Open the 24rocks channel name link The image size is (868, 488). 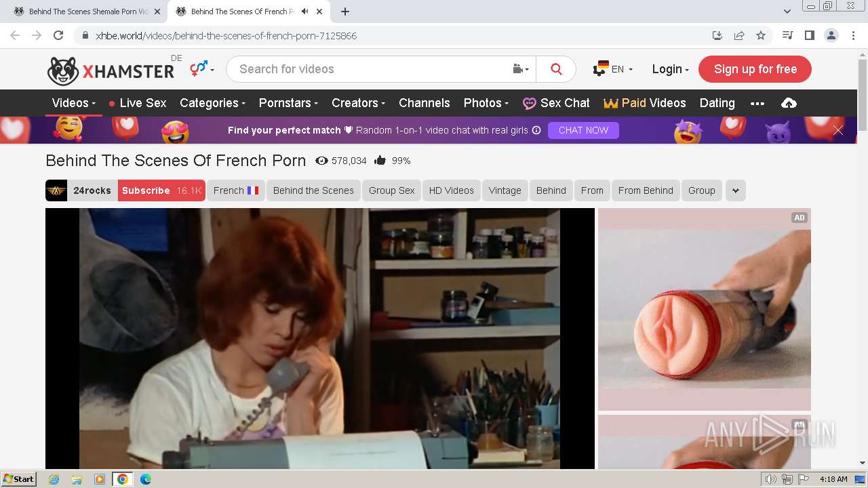click(92, 190)
